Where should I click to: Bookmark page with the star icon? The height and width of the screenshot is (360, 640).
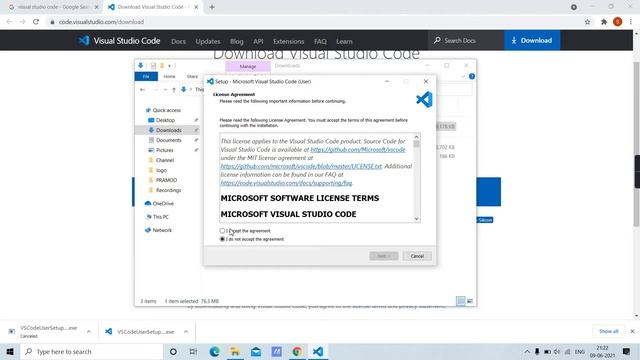coord(587,22)
